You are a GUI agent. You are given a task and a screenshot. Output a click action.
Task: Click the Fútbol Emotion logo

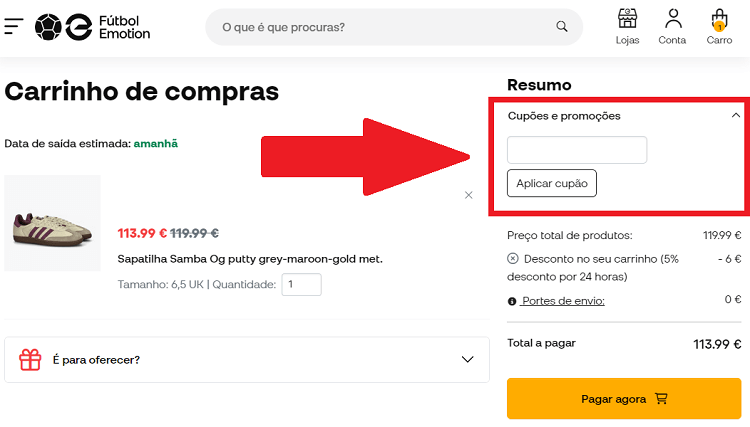(x=93, y=27)
